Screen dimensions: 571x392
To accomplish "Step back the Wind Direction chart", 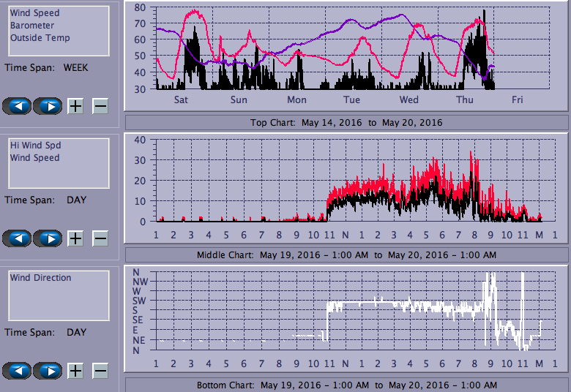I will (x=17, y=371).
